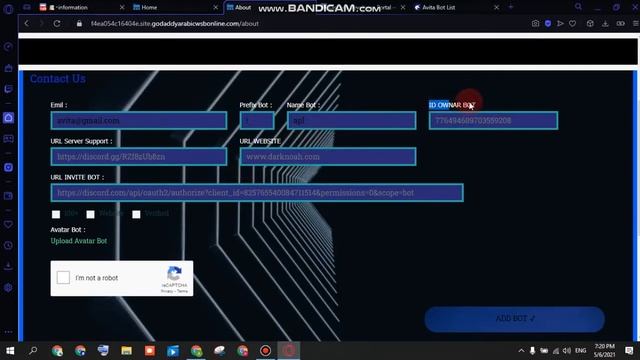Close the Avita Bot List tab
This screenshot has width=640, height=360.
(x=497, y=7)
